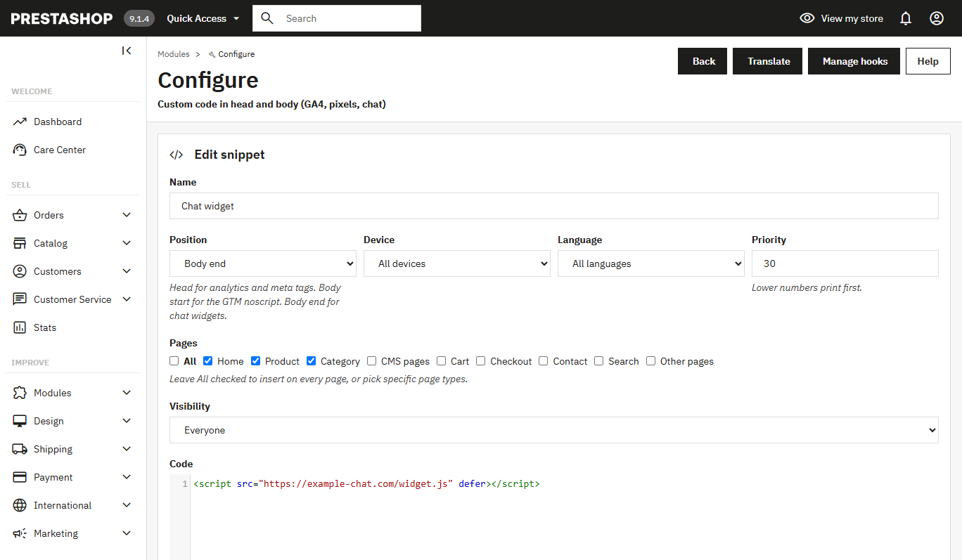Click the PrestaShop logo
The width and height of the screenshot is (962, 560).
tap(62, 18)
